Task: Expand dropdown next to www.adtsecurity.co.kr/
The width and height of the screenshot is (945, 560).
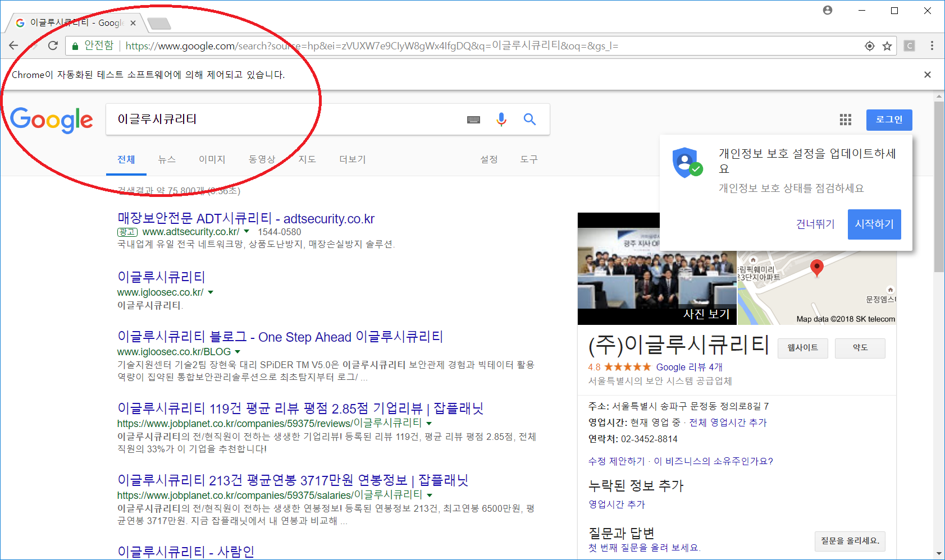Action: point(246,232)
